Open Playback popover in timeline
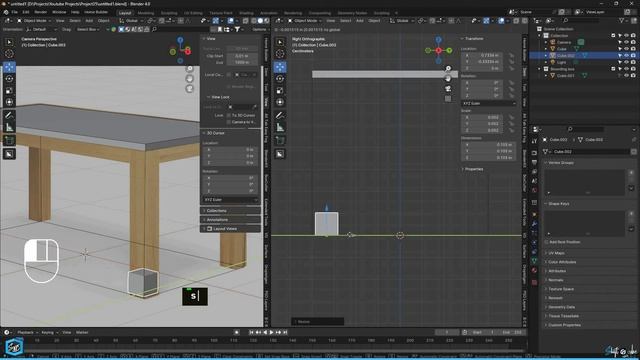 (x=27, y=332)
